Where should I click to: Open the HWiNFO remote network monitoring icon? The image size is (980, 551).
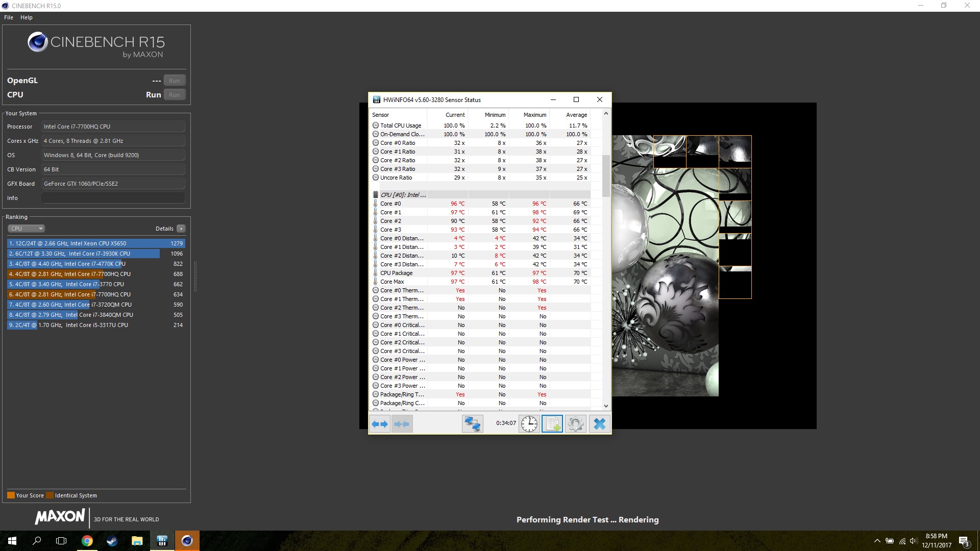click(x=472, y=424)
